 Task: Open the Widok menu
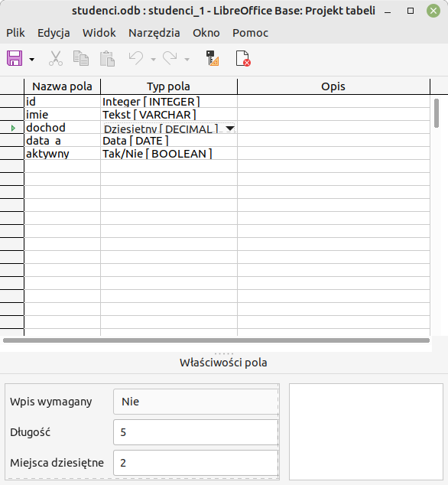(99, 33)
